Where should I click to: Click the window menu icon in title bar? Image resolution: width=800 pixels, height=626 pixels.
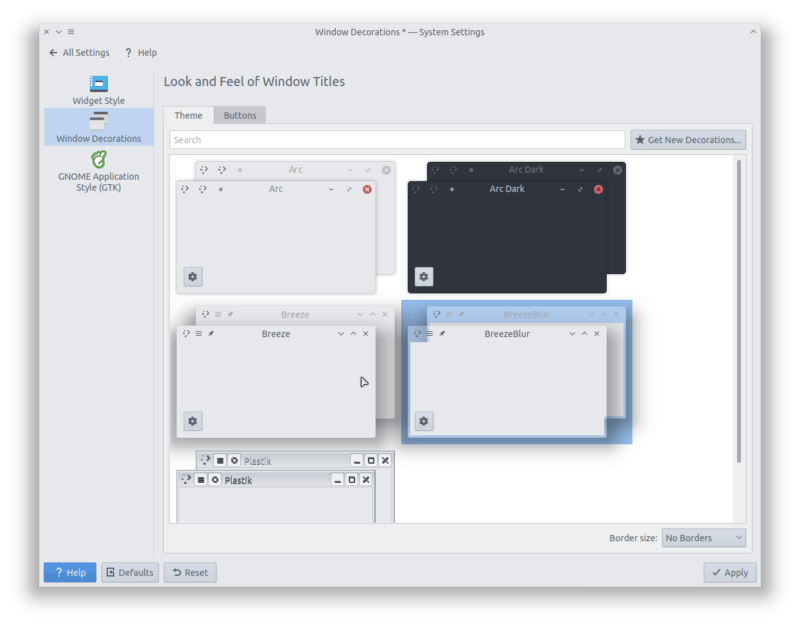tap(70, 32)
